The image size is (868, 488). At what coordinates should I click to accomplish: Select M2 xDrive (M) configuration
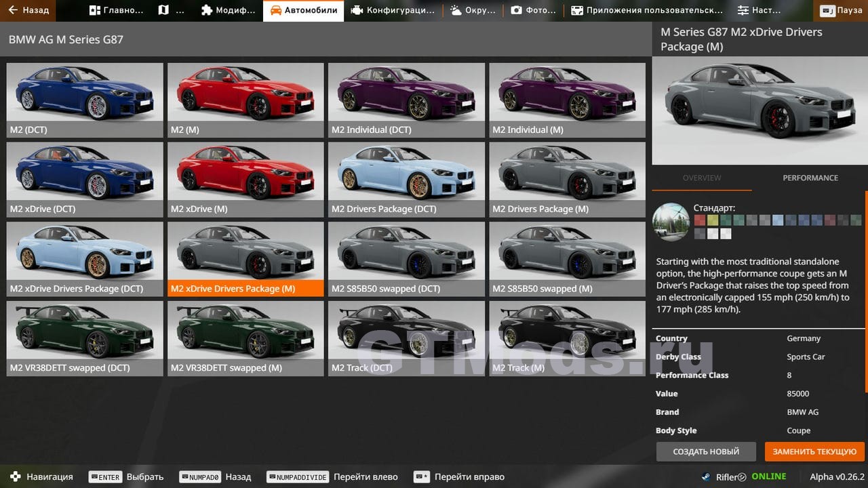245,180
